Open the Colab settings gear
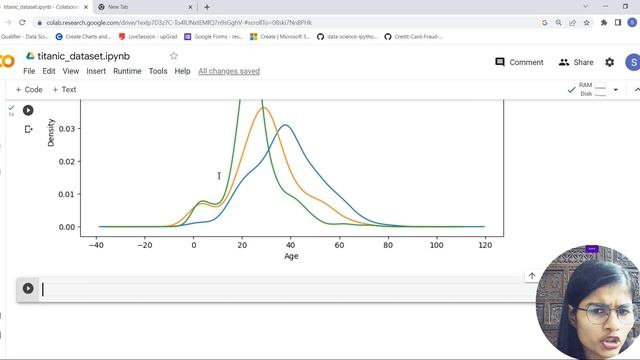The image size is (640, 360). [x=609, y=62]
